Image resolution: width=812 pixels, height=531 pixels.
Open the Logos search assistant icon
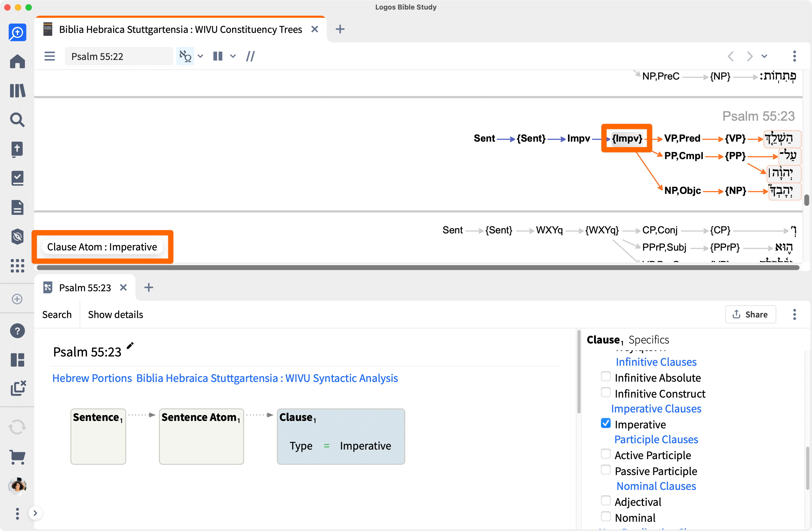click(17, 33)
